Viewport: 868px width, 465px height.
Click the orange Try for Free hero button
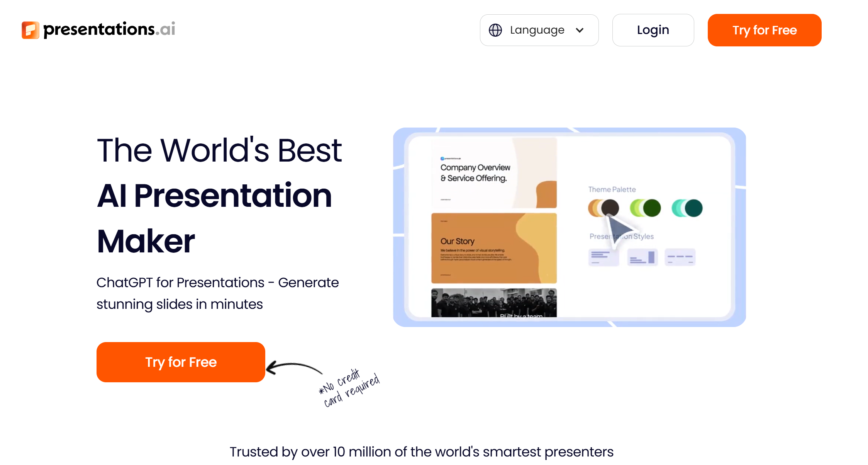point(181,362)
